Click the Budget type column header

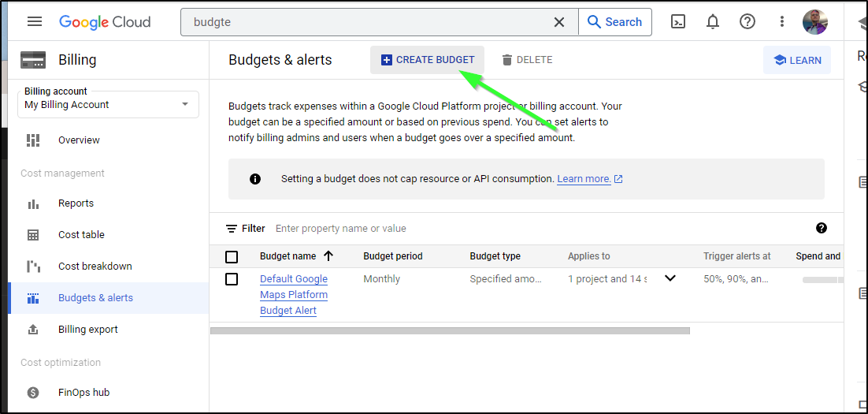[495, 256]
